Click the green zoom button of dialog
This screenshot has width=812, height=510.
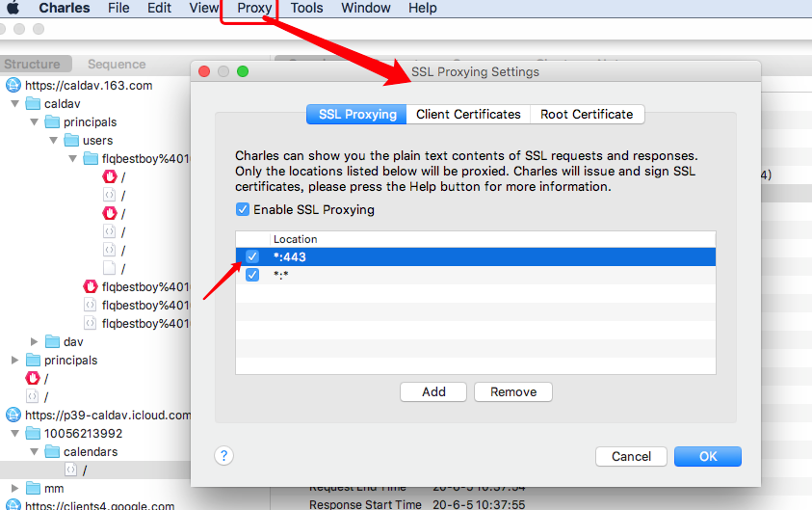(243, 71)
